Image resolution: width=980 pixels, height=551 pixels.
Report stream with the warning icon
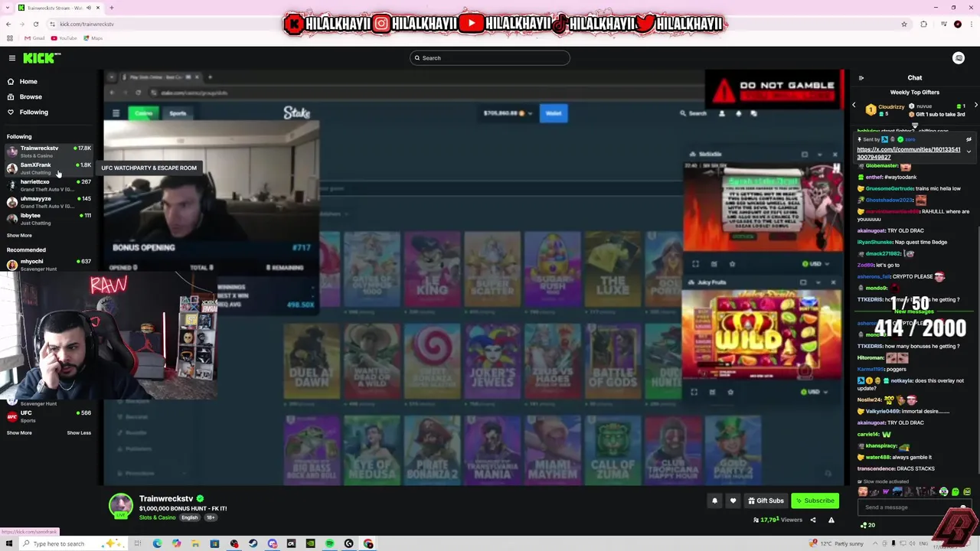pos(831,520)
